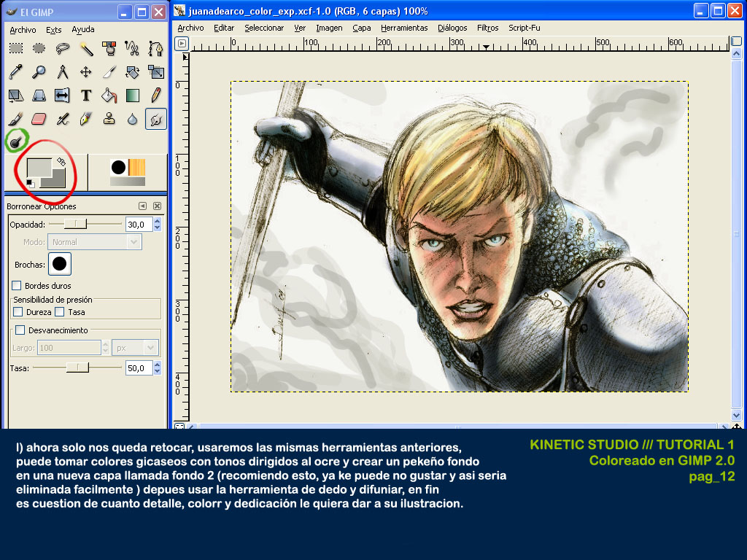Open the Exts menu
The height and width of the screenshot is (560, 747).
[54, 29]
